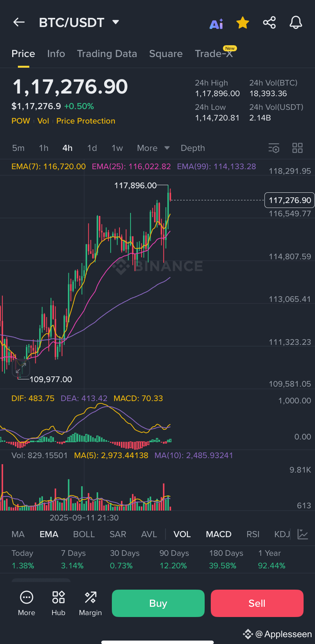
Task: Toggle the RSI sub-indicator
Action: tap(253, 534)
